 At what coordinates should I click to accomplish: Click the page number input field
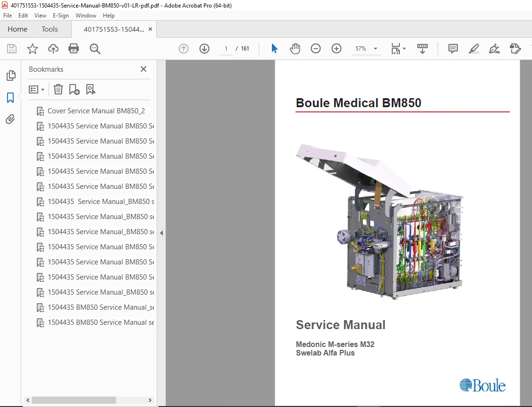tap(226, 49)
